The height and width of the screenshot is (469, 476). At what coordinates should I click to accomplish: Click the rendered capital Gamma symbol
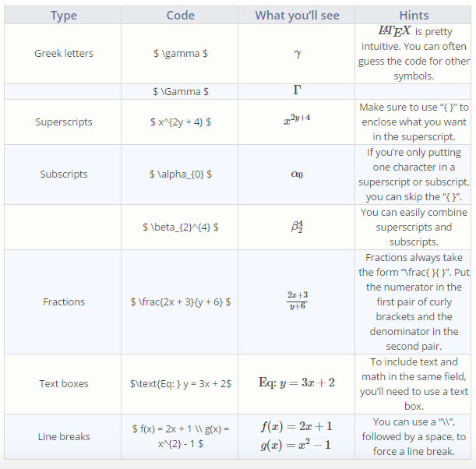[297, 90]
